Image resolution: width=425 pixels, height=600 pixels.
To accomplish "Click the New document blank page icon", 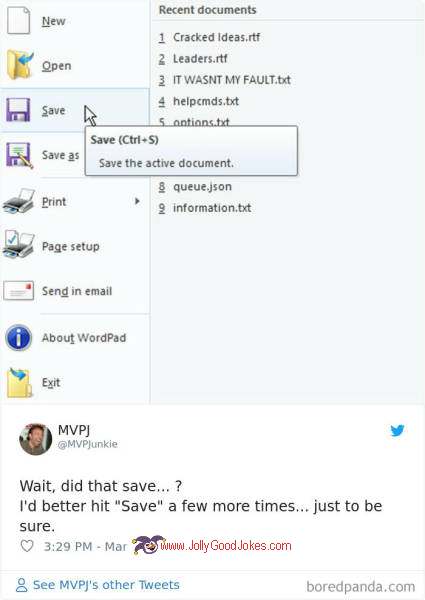I will (18, 21).
